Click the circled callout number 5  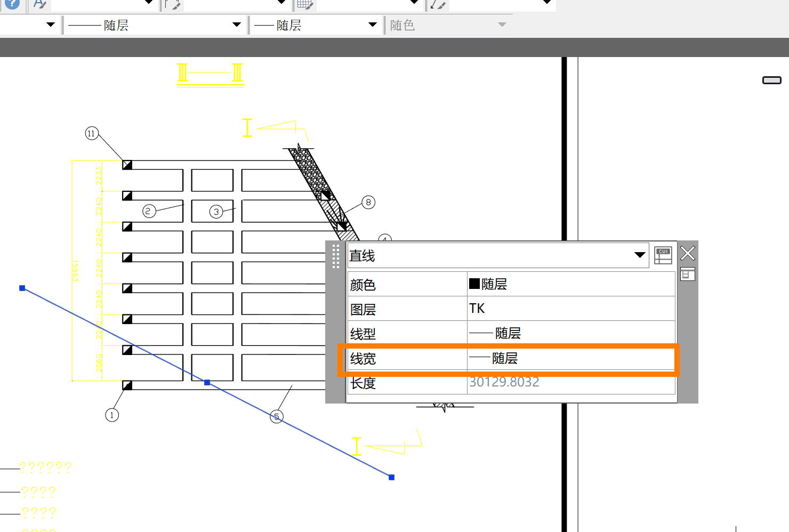(276, 416)
